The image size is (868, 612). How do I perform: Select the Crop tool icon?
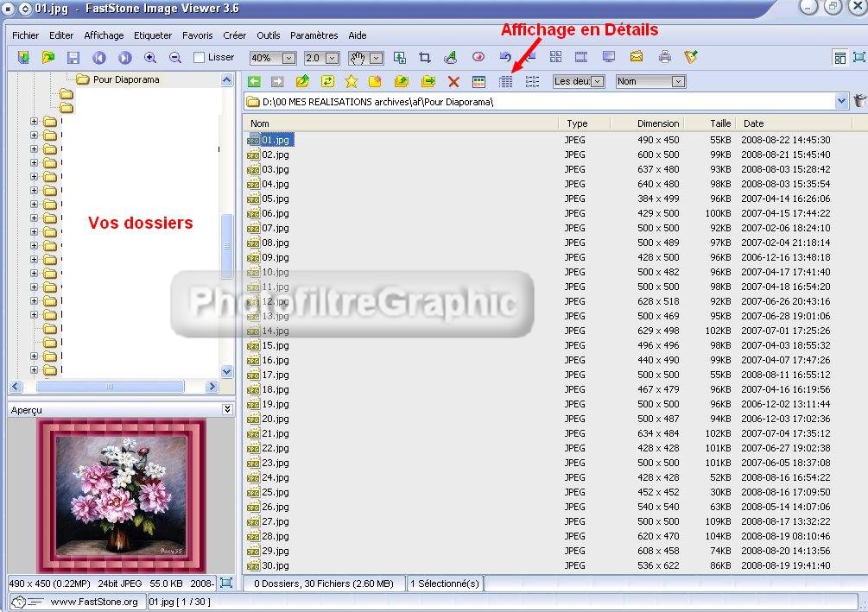click(x=425, y=58)
